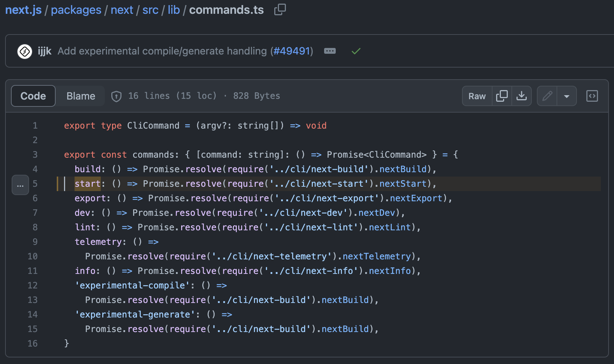Click 'experimental-generate' key on line 14

click(135, 315)
